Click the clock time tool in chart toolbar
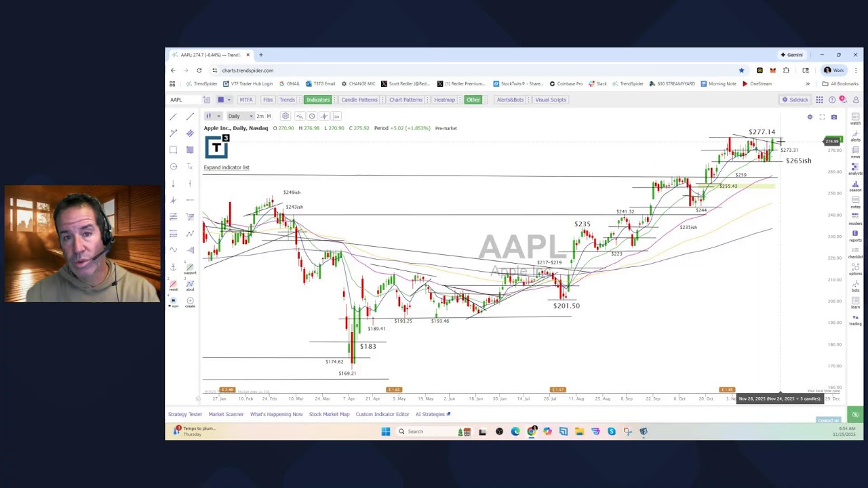This screenshot has width=868, height=488. pyautogui.click(x=312, y=116)
